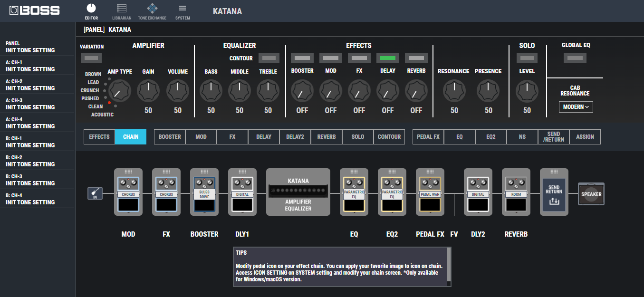This screenshot has width=644, height=297.
Task: Open the Delay2 settings tab
Action: 295,137
